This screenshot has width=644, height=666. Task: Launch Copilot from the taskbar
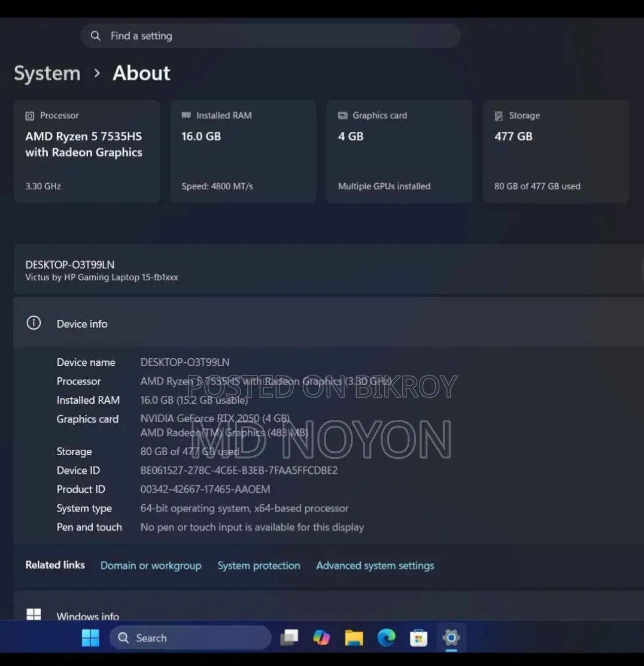pyautogui.click(x=321, y=637)
